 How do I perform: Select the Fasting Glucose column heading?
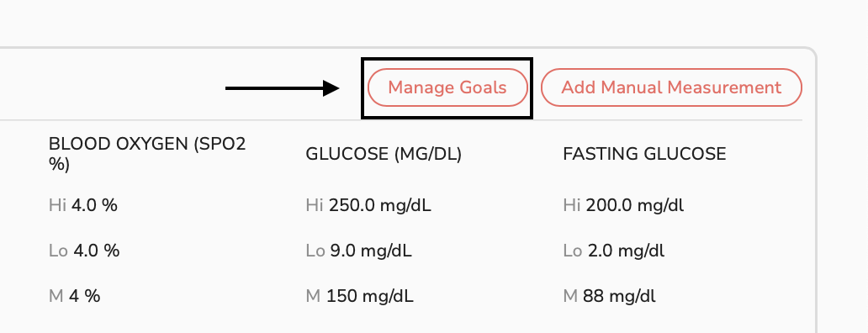644,155
